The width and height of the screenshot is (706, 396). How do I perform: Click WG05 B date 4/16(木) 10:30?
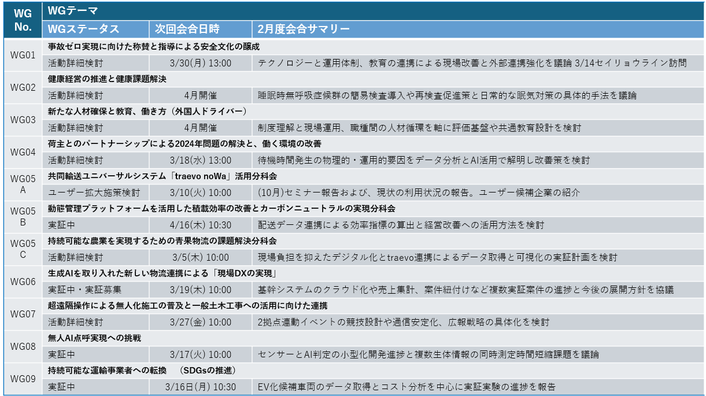[200, 225]
